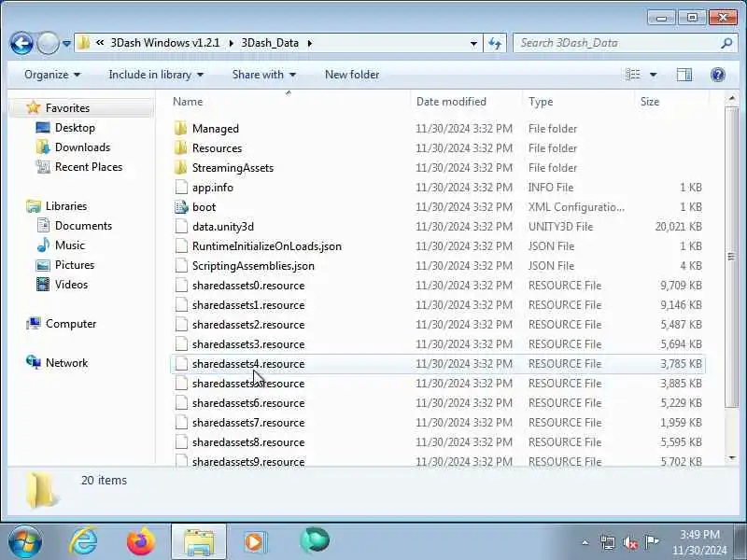
Task: Select the boot XML configuration icon
Action: pyautogui.click(x=181, y=206)
